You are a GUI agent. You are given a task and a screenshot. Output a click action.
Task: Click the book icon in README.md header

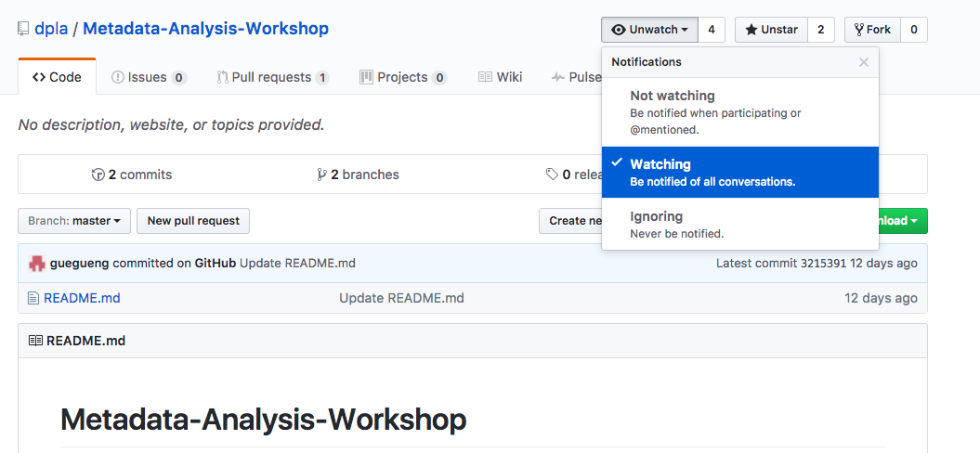click(x=36, y=341)
